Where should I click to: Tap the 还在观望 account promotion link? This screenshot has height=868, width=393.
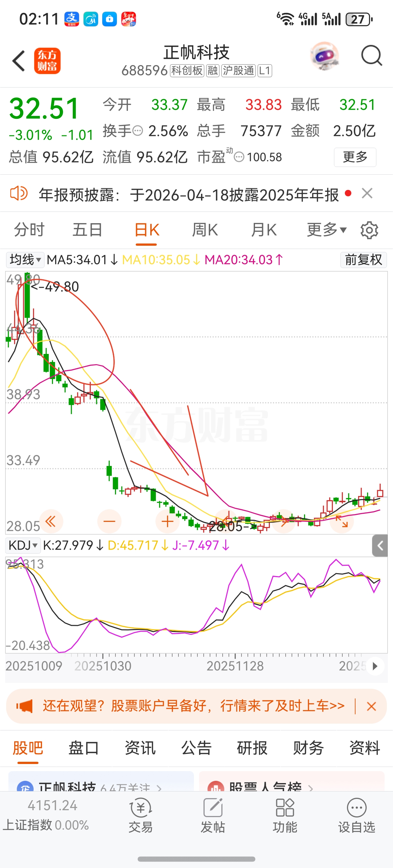point(193,706)
